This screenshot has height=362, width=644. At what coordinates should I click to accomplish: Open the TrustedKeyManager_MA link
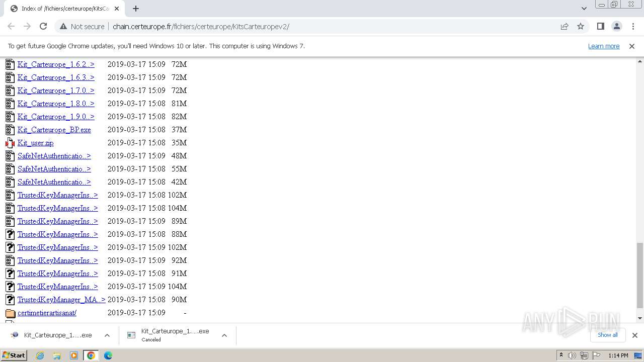pos(61,300)
